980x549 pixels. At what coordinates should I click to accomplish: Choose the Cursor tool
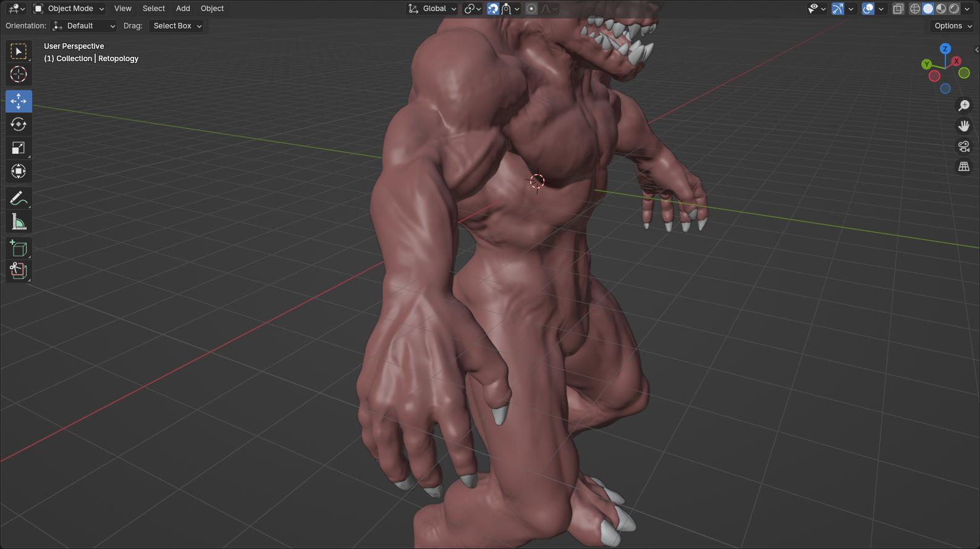pos(19,75)
